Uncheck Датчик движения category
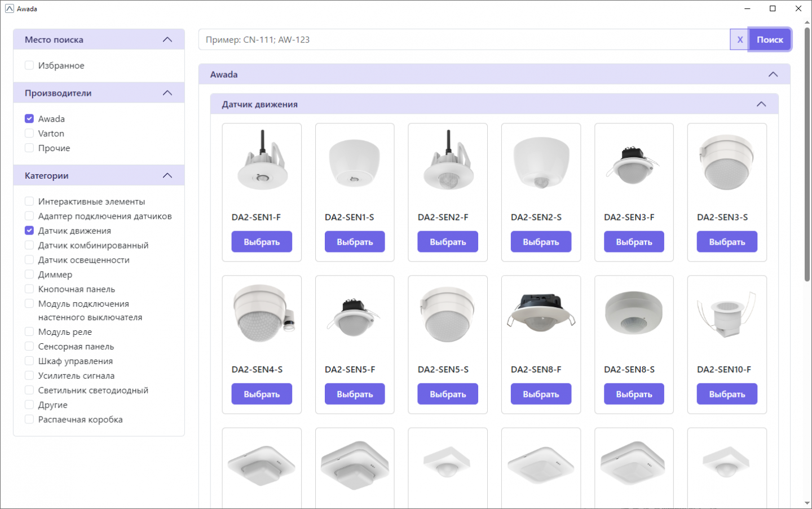This screenshot has height=509, width=812. click(29, 231)
